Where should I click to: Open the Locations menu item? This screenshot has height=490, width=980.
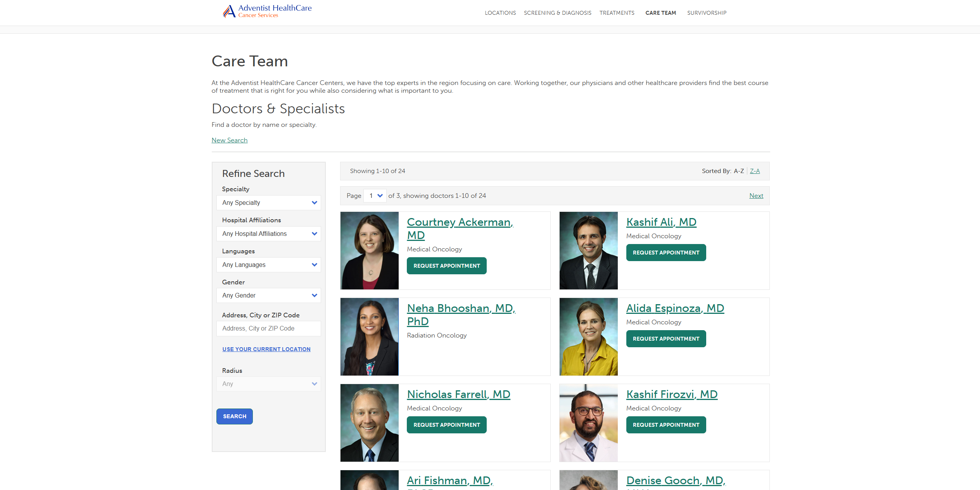[x=500, y=13]
